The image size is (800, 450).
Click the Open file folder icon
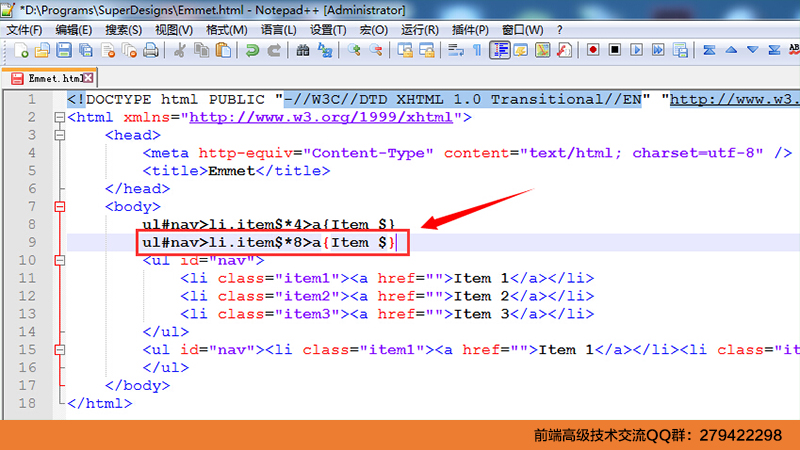42,50
